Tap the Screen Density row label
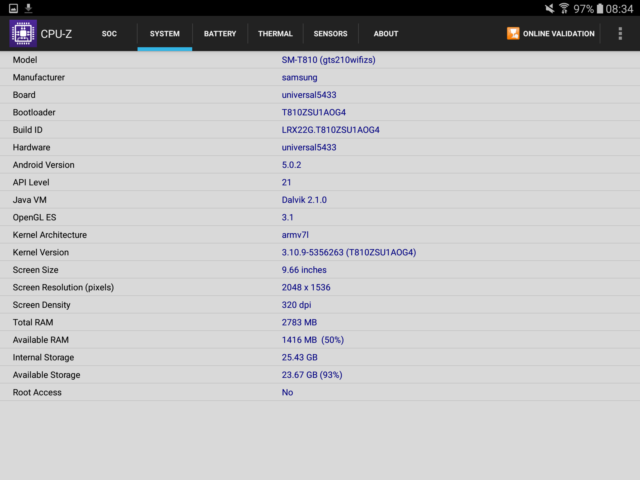Image resolution: width=640 pixels, height=480 pixels. [42, 305]
